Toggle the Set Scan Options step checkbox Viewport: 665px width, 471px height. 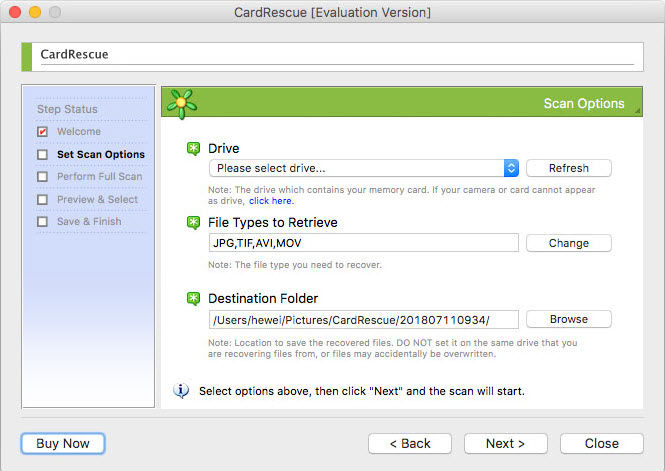click(42, 154)
